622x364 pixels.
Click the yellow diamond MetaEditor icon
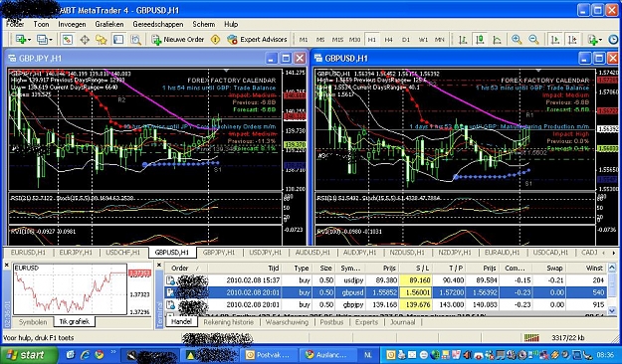tap(215, 39)
